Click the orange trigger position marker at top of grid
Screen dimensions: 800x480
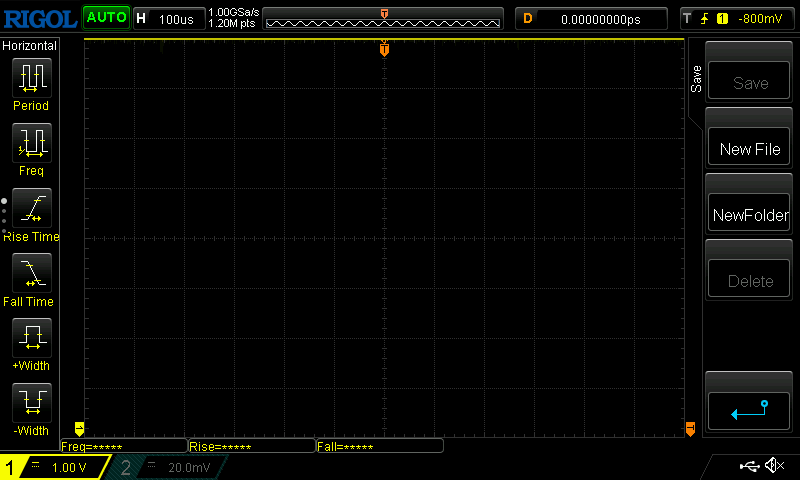pos(384,48)
